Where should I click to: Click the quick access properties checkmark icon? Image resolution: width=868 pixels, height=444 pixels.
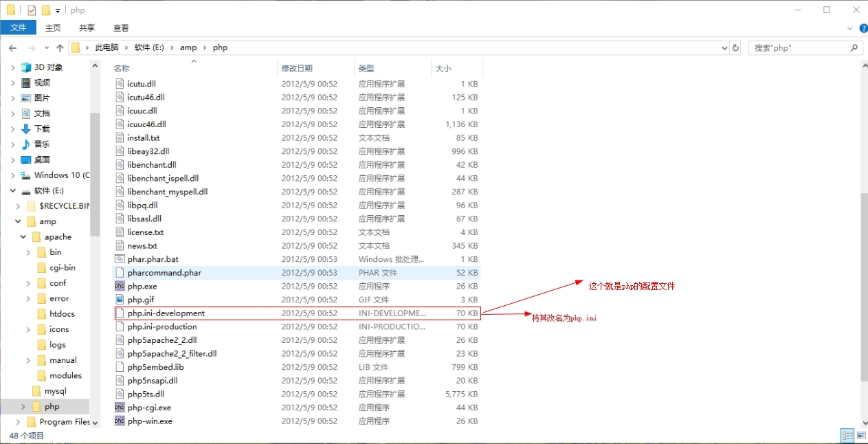point(32,10)
